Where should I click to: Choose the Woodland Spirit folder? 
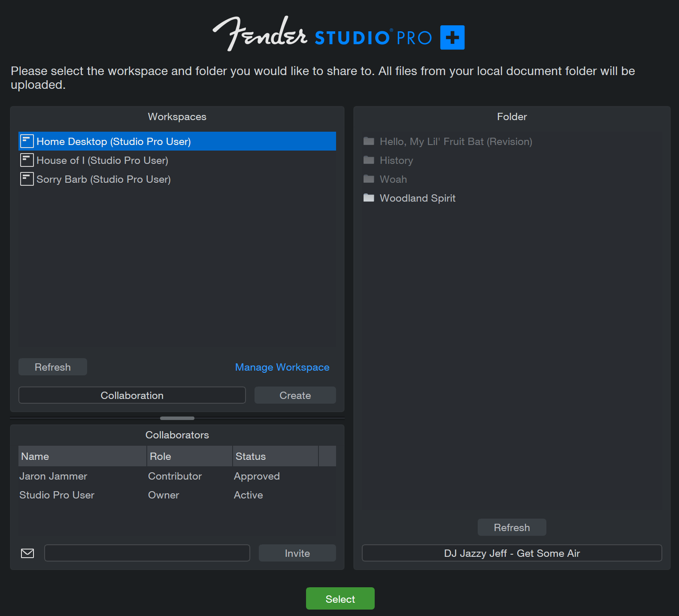(512, 198)
